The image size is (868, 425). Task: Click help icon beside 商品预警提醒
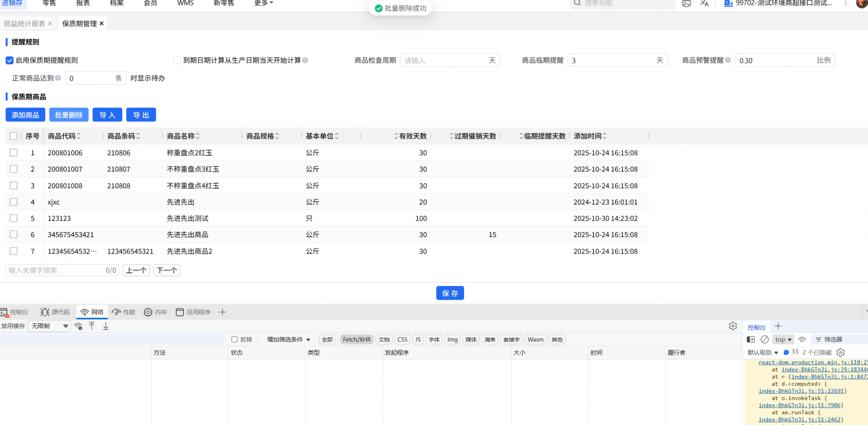click(x=728, y=60)
